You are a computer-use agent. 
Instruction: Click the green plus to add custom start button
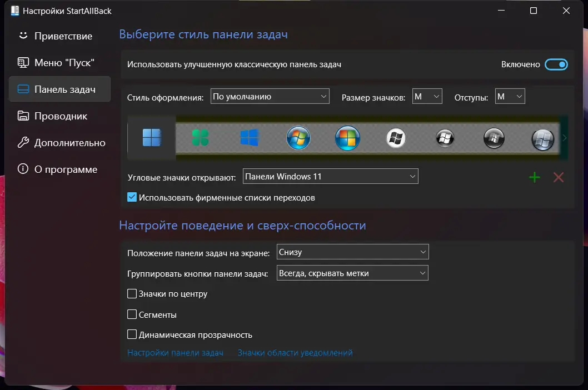point(534,177)
